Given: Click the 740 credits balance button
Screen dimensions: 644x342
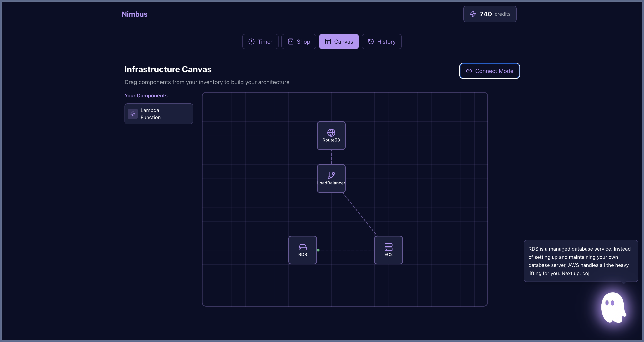Looking at the screenshot, I should click(489, 14).
